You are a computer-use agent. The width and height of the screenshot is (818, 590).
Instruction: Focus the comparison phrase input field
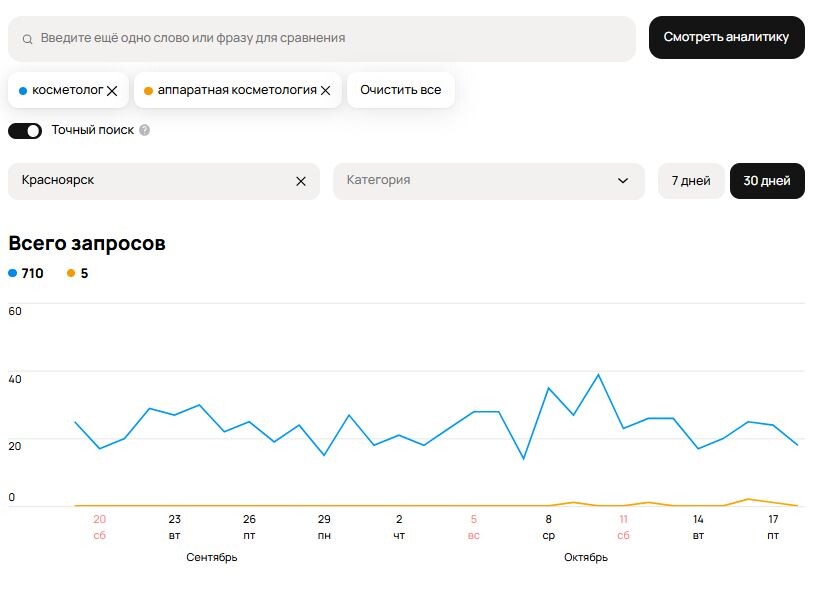tap(330, 38)
